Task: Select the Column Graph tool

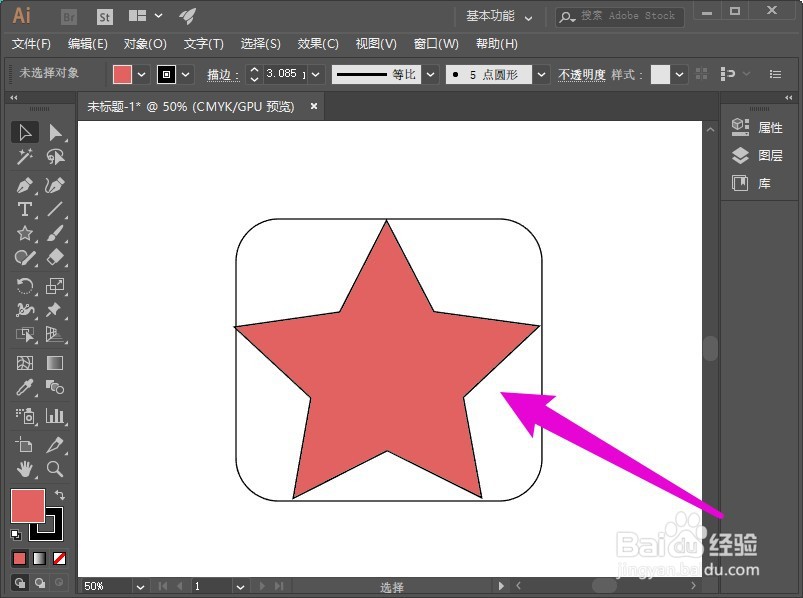Action: (55, 416)
